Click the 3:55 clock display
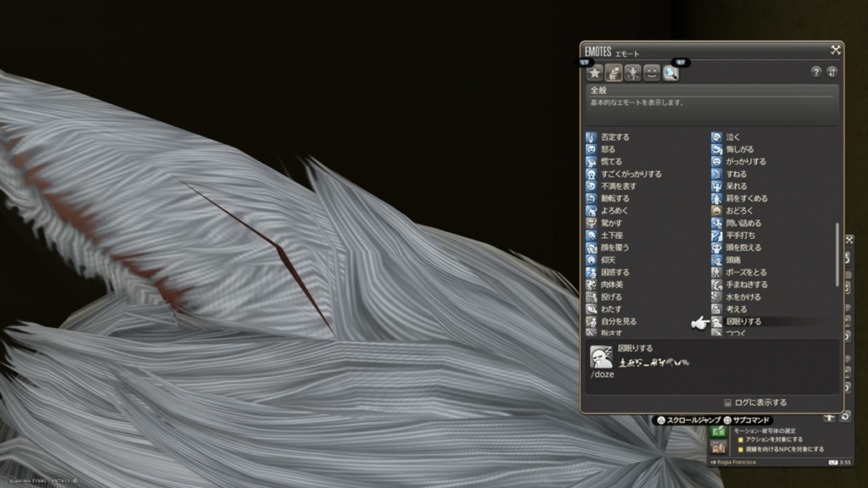The width and height of the screenshot is (868, 488). coord(845,462)
